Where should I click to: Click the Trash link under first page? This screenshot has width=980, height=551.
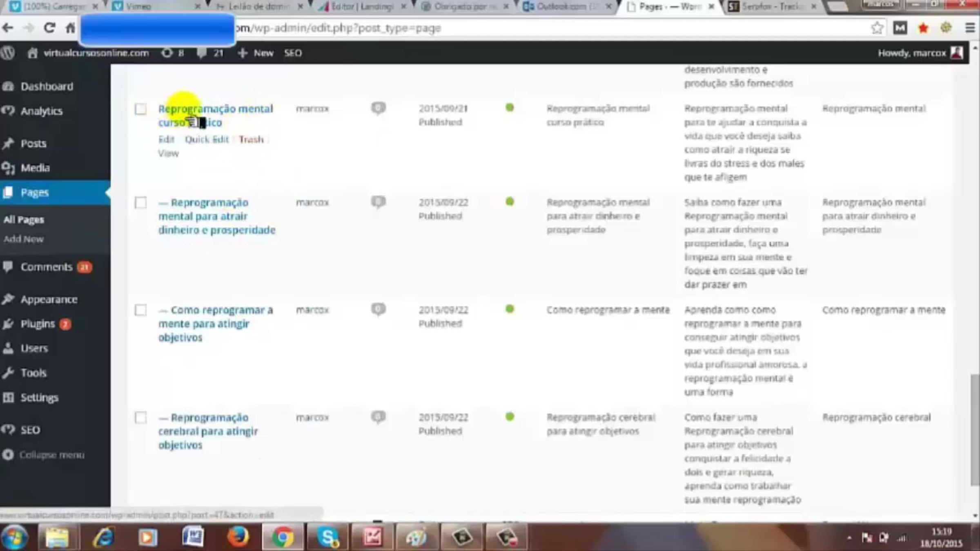pyautogui.click(x=251, y=140)
